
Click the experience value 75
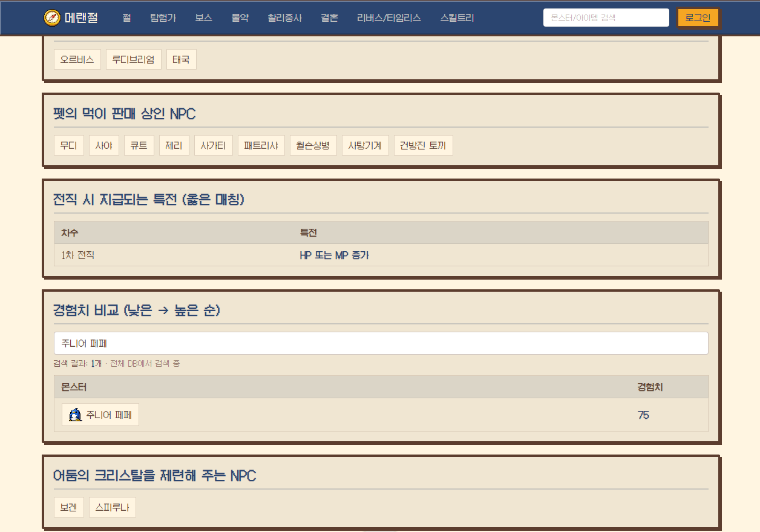click(x=643, y=415)
